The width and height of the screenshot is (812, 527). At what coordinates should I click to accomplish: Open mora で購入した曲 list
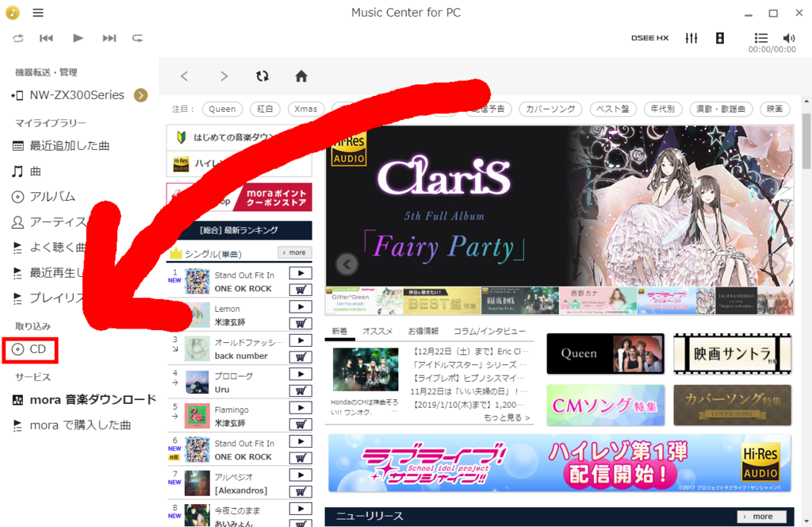tap(72, 425)
